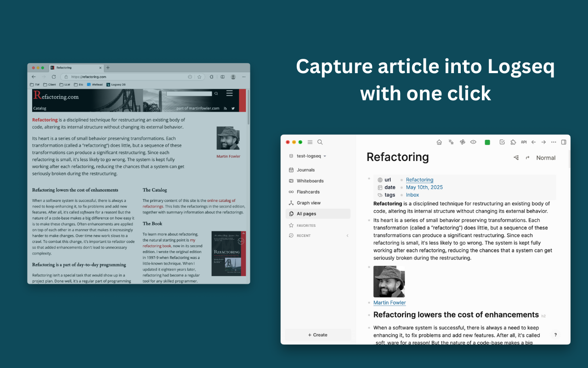Close the Refactoring browser tab
This screenshot has width=588, height=368.
100,68
